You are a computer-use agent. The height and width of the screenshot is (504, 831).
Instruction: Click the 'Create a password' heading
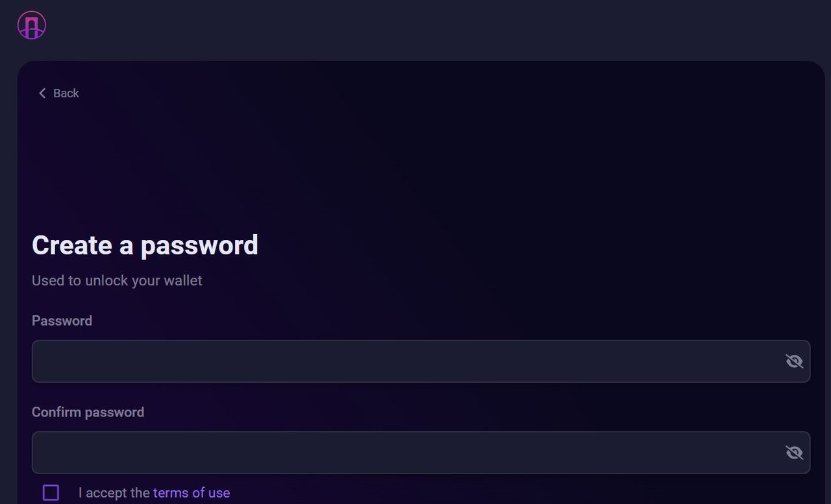[145, 245]
